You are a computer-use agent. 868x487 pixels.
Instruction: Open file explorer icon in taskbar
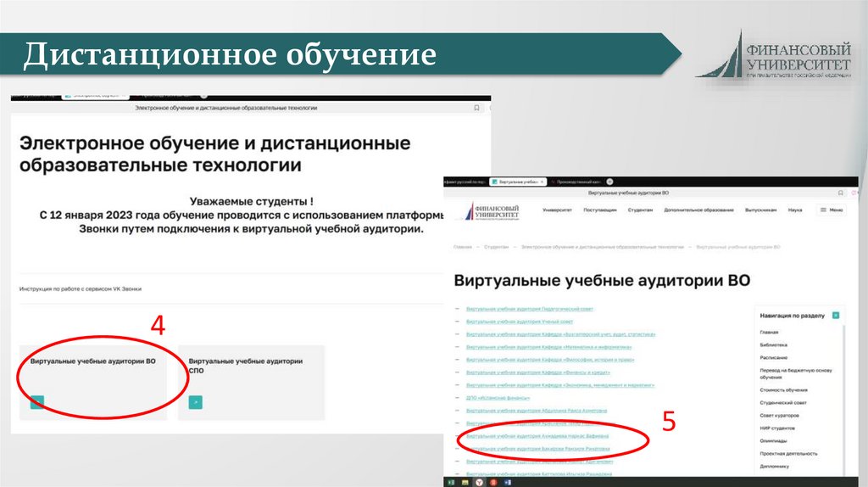point(465,483)
